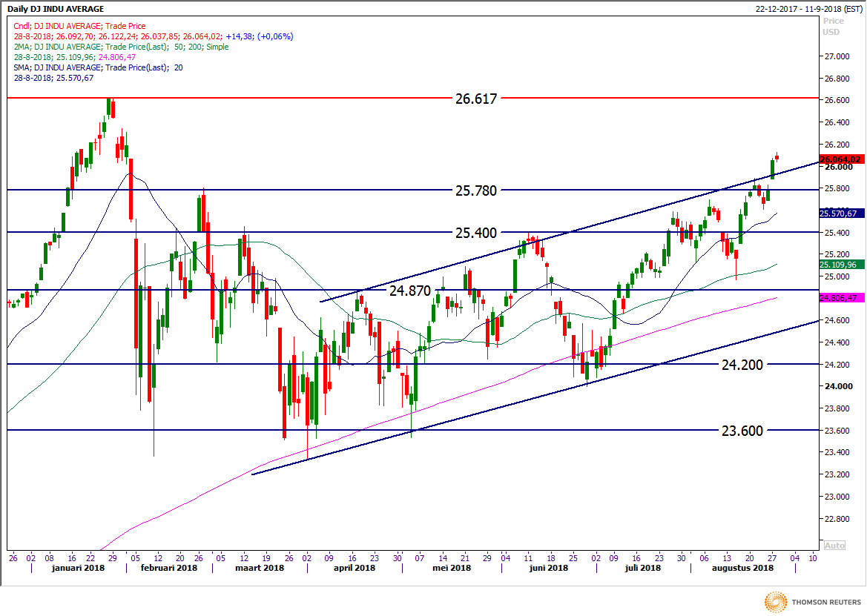Select the chart title Daily DJ INDU AVERAGE
The width and height of the screenshot is (867, 616).
(x=56, y=9)
